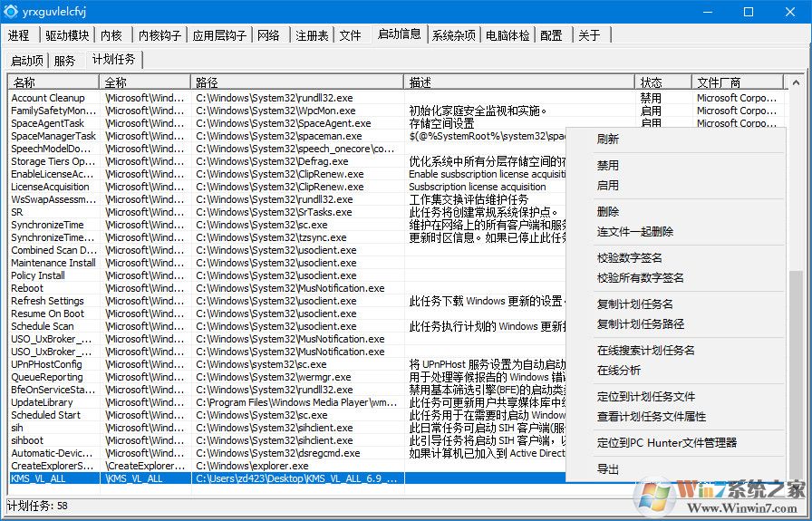
Task: Maximize the PC Hunter window
Action: (x=749, y=12)
